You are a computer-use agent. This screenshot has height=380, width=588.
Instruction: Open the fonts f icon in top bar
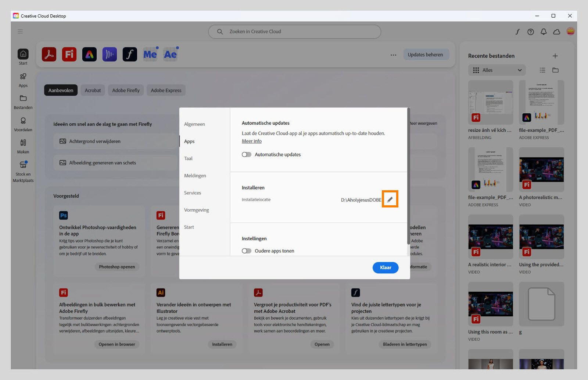click(517, 32)
